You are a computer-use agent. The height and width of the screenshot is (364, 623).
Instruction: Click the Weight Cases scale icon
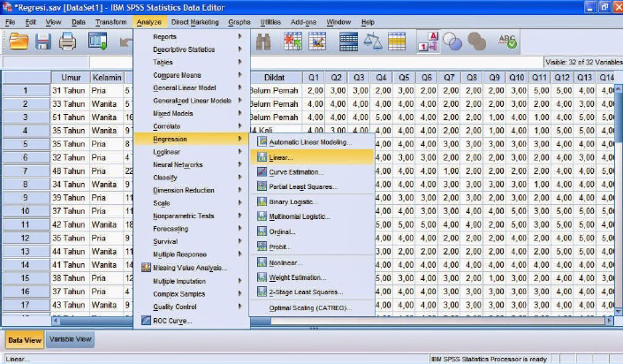click(x=374, y=42)
